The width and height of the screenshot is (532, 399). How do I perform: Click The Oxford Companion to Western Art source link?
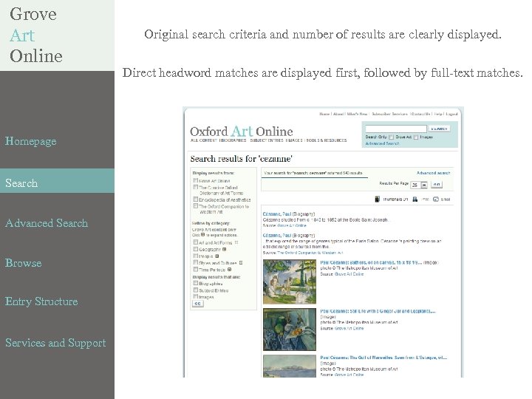point(310,253)
